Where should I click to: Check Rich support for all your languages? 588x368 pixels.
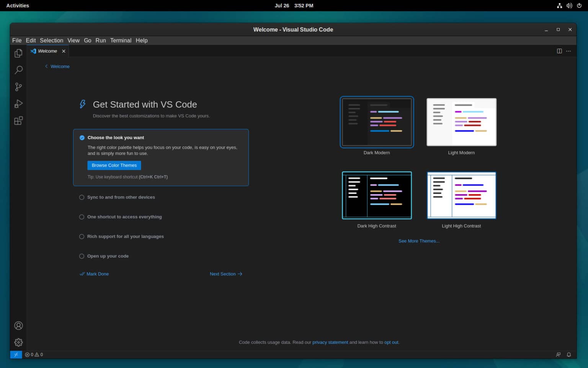[82, 237]
